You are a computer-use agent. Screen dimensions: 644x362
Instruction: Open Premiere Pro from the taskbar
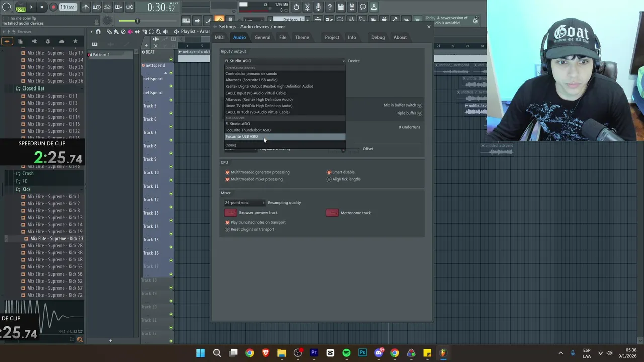click(x=314, y=353)
